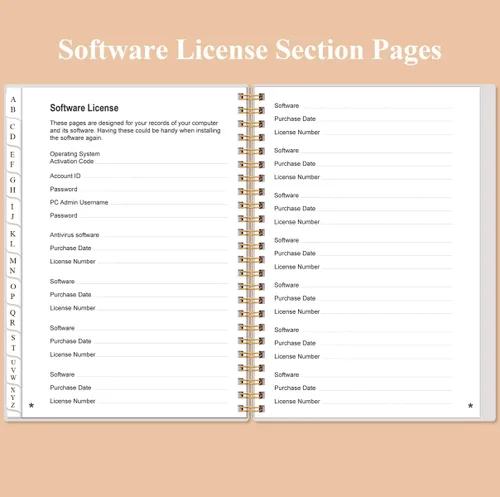Click the star icon on the left page
Viewport: 500px width, 497px height.
tap(31, 405)
